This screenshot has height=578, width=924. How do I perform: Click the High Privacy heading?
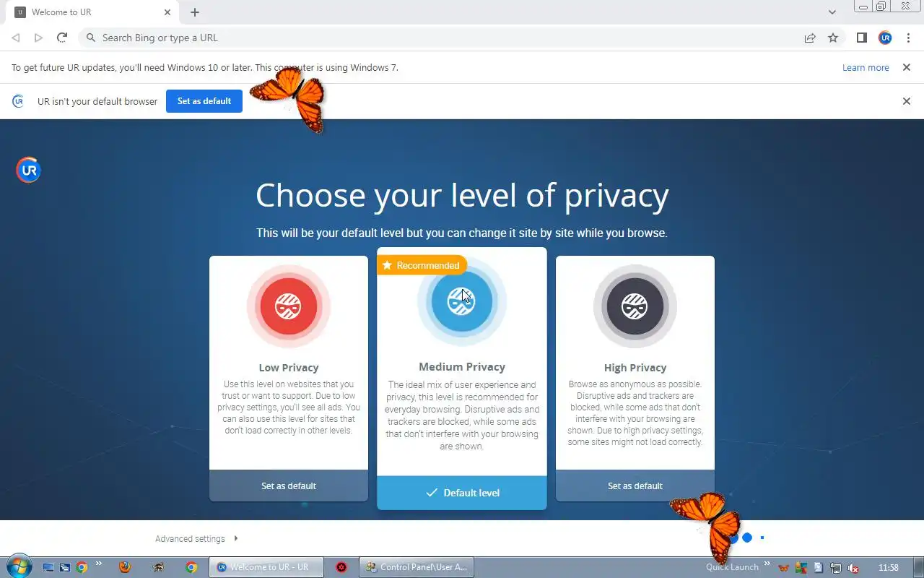635,367
